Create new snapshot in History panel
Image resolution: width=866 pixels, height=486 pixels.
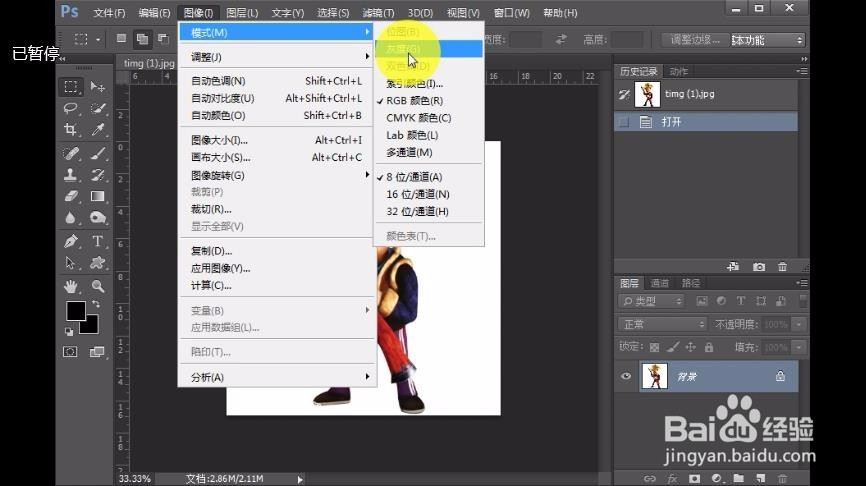click(759, 267)
